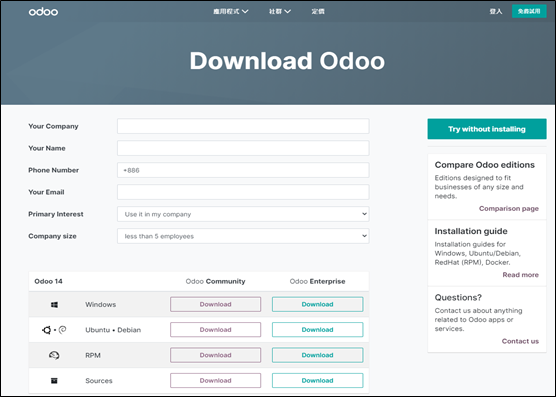Viewport: 556px width, 397px height.
Task: Open the 應用程式 menu in navbar
Action: coord(230,11)
